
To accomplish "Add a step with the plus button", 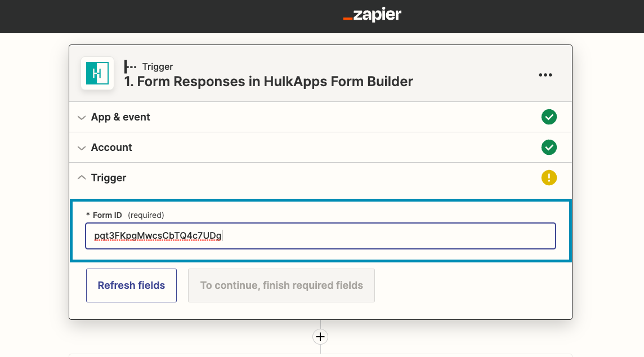I will pyautogui.click(x=320, y=337).
